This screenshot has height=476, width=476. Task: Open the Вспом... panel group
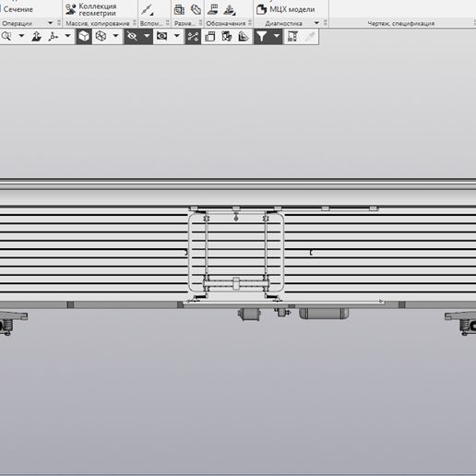(x=151, y=23)
